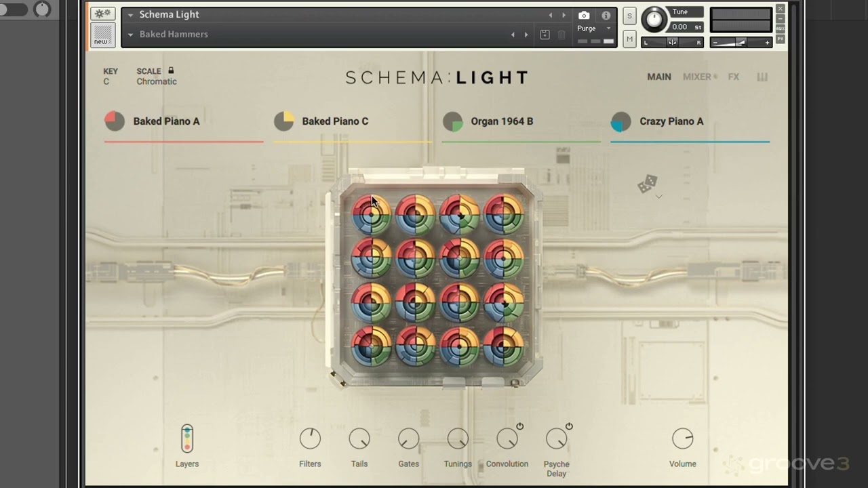Load next snapshot after Baked Hammers
The width and height of the screenshot is (868, 488).
(x=526, y=35)
